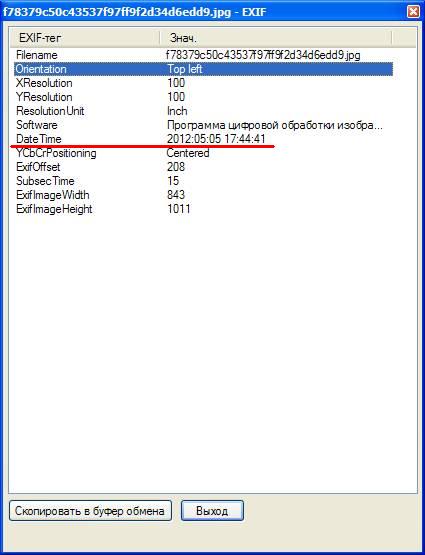Select the YResolution row
This screenshot has width=425, height=555.
coord(203,97)
